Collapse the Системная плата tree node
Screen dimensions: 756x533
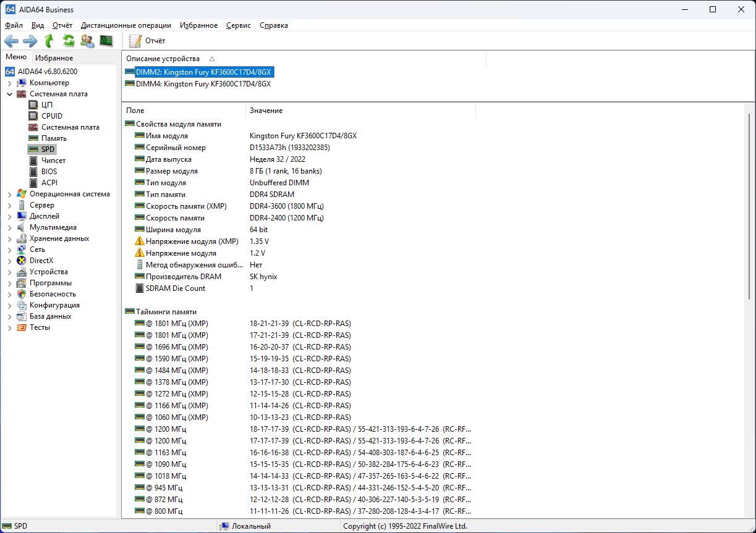tap(9, 94)
